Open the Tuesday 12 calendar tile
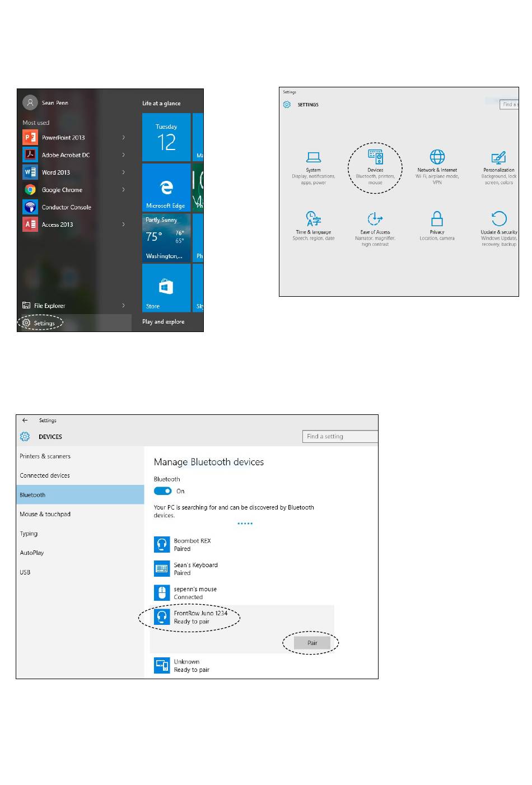 click(x=166, y=137)
